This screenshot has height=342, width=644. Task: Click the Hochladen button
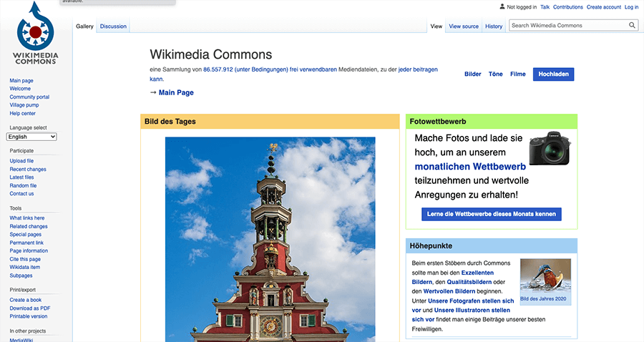click(554, 74)
